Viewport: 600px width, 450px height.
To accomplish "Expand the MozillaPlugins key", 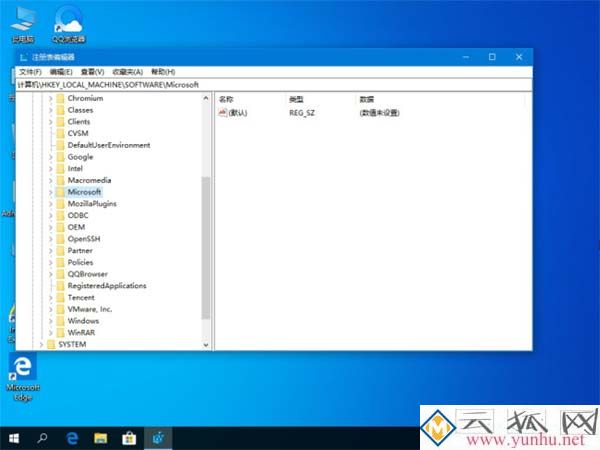I will (51, 204).
